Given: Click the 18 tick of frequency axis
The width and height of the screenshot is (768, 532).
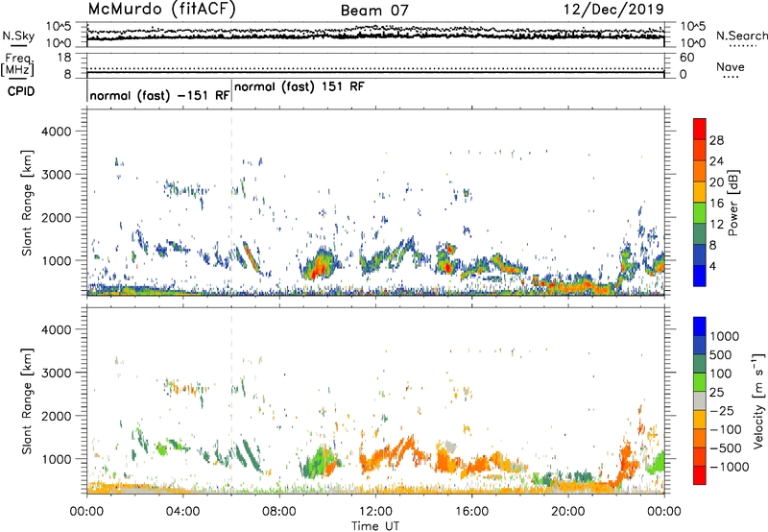Looking at the screenshot, I should pyautogui.click(x=64, y=58).
